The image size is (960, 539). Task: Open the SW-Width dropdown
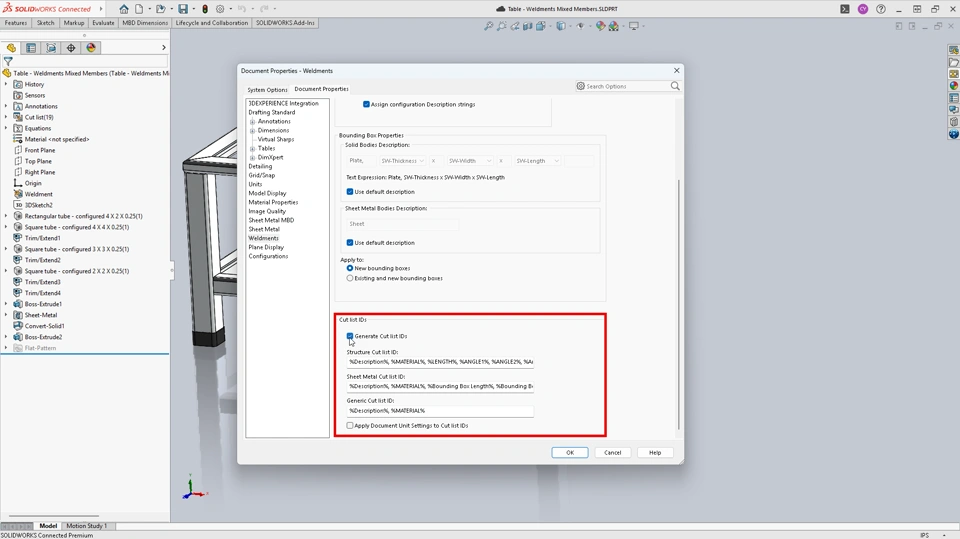click(x=470, y=160)
